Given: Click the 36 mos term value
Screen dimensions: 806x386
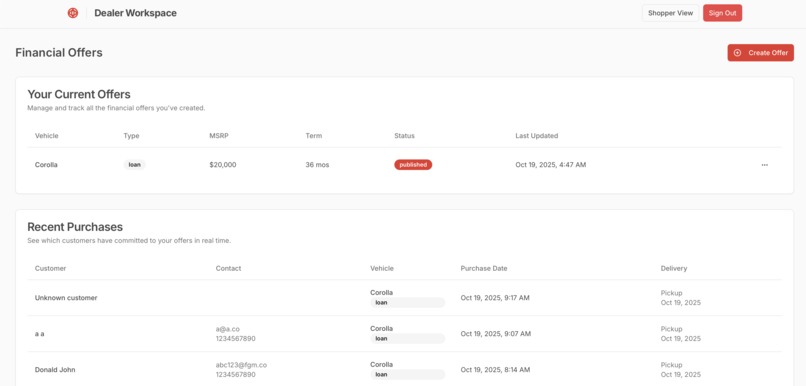Looking at the screenshot, I should (x=317, y=164).
